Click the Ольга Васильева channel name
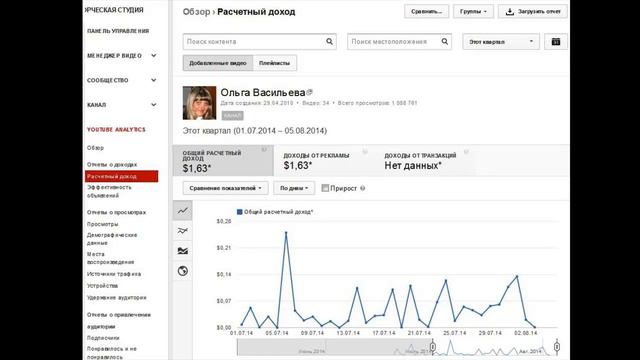Screen dimensions: 640x360 click(x=262, y=93)
